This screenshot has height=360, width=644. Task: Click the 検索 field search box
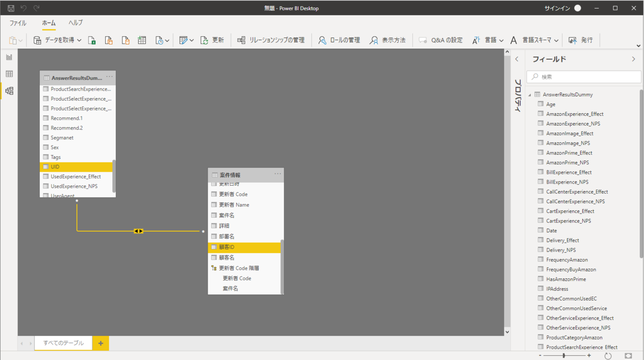(x=583, y=77)
